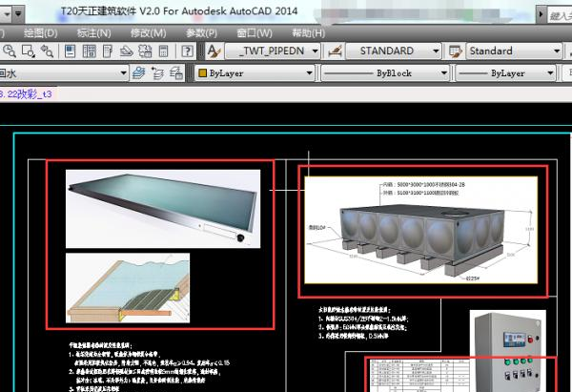Open the 窗口(W) menu

point(255,33)
